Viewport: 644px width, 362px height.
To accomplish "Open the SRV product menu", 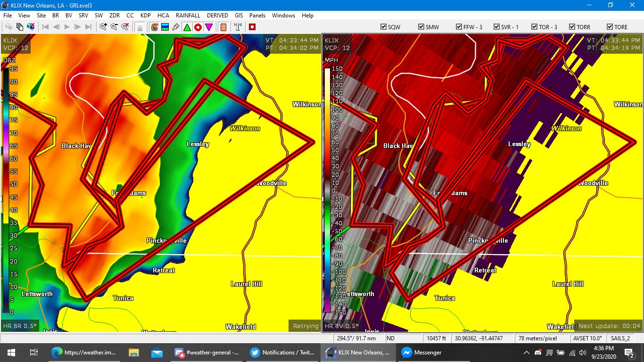I will [x=83, y=16].
